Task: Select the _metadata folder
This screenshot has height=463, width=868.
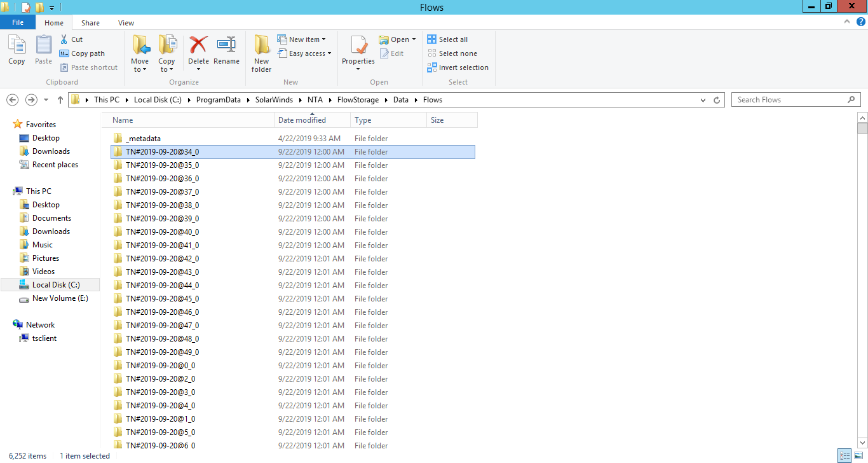Action: 293,139
